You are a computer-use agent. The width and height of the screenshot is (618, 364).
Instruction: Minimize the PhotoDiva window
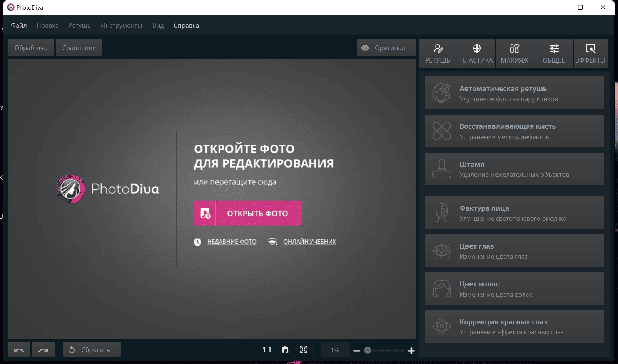[558, 7]
